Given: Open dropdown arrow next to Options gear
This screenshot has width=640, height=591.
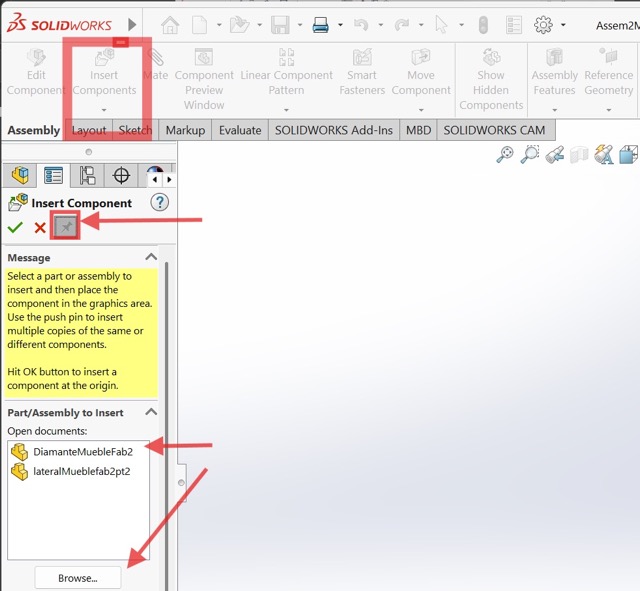Looking at the screenshot, I should [x=563, y=25].
